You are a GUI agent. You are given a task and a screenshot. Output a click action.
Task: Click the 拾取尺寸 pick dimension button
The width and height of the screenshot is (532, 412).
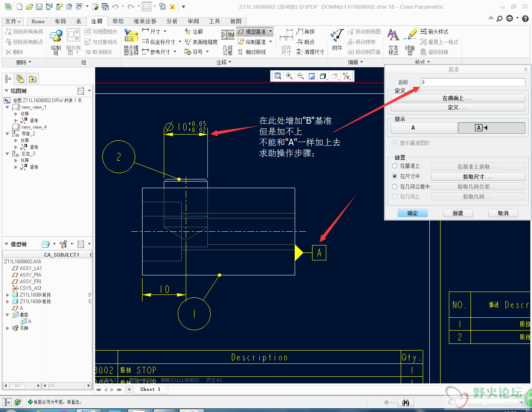pos(478,177)
